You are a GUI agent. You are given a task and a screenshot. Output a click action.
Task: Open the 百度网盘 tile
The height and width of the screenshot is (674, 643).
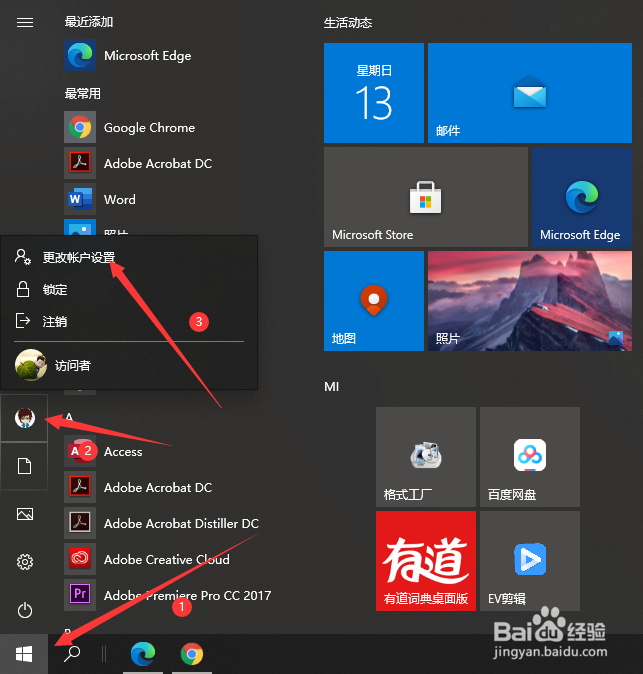[530, 457]
